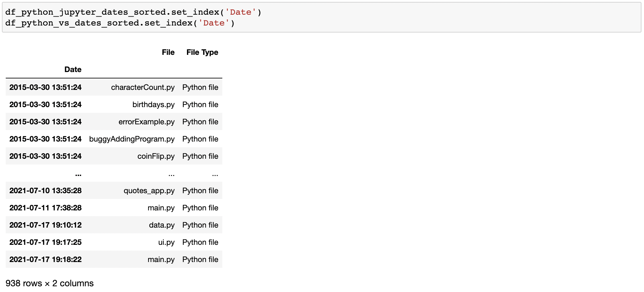Screen dimensions: 644x292
Task: Select the file name errorExample.py
Action: pos(147,122)
